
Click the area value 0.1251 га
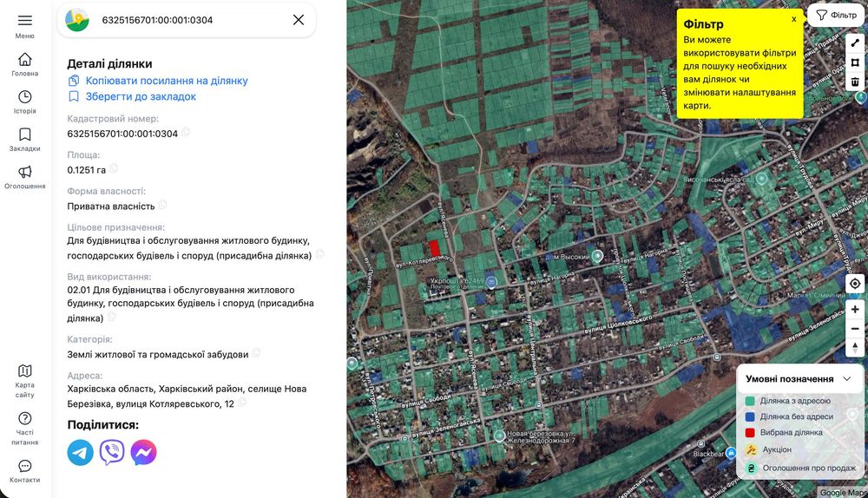point(86,170)
